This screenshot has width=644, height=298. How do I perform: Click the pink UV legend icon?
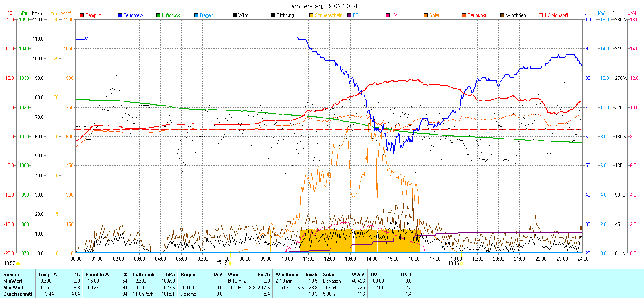388,15
